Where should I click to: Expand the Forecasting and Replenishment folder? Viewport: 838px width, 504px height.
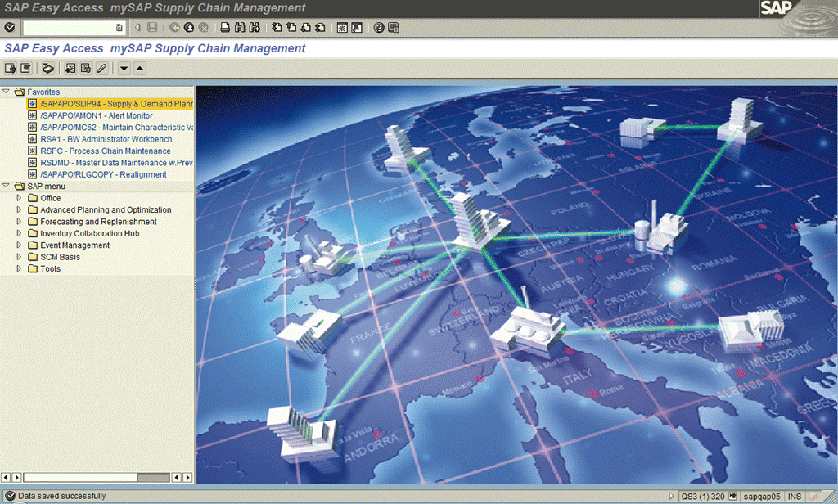(19, 221)
